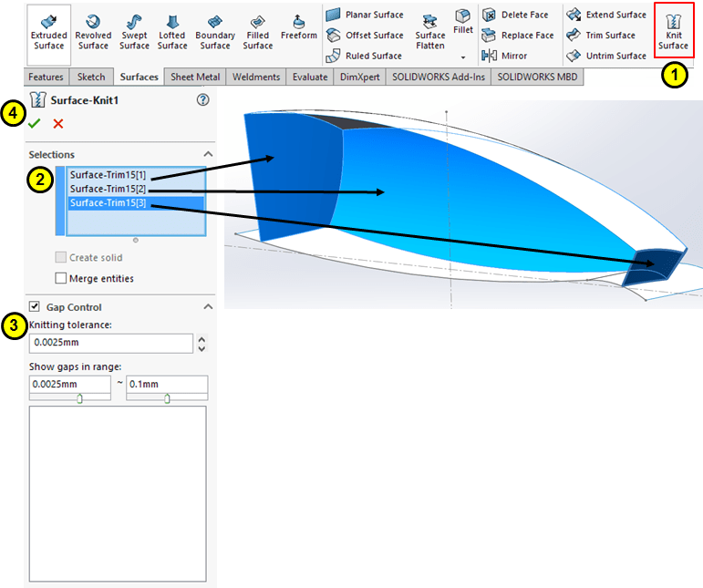This screenshot has height=588, width=703.
Task: Cancel the knit with red X
Action: pyautogui.click(x=58, y=123)
